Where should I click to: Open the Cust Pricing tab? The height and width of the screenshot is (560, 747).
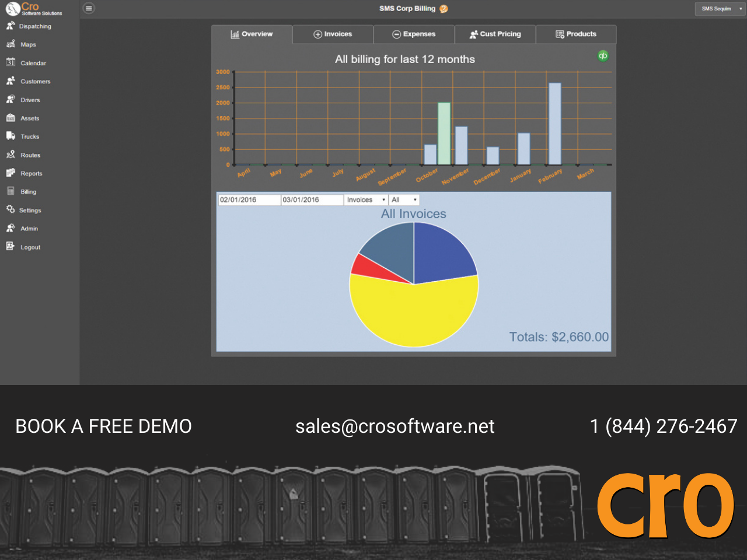click(x=495, y=34)
